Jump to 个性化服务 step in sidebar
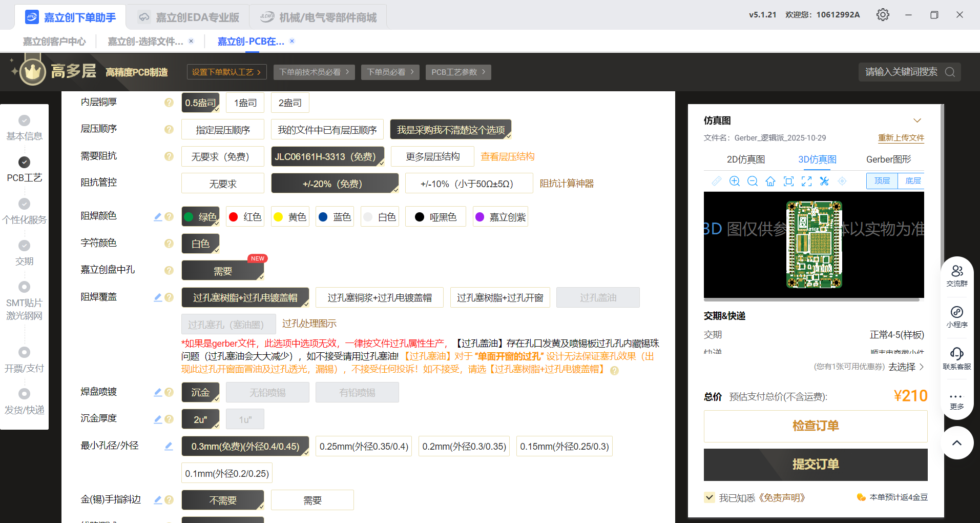The image size is (980, 523). point(25,212)
